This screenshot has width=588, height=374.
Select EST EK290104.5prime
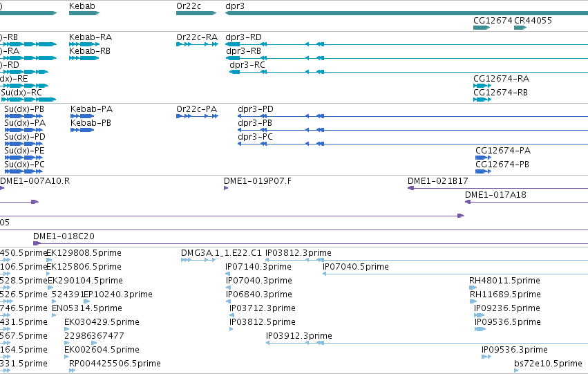pyautogui.click(x=50, y=288)
